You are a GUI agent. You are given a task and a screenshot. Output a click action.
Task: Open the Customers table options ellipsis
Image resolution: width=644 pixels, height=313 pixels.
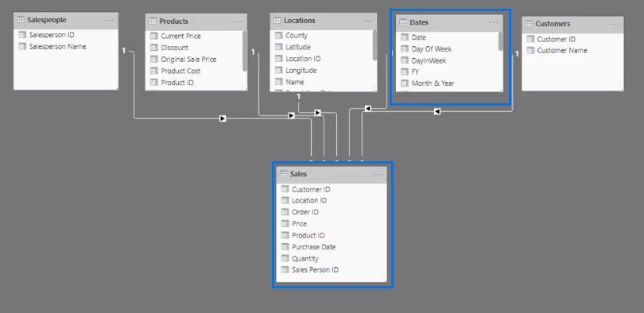point(615,24)
